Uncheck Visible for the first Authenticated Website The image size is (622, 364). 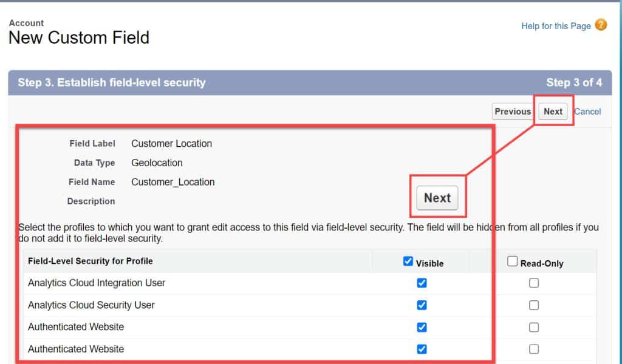(422, 327)
